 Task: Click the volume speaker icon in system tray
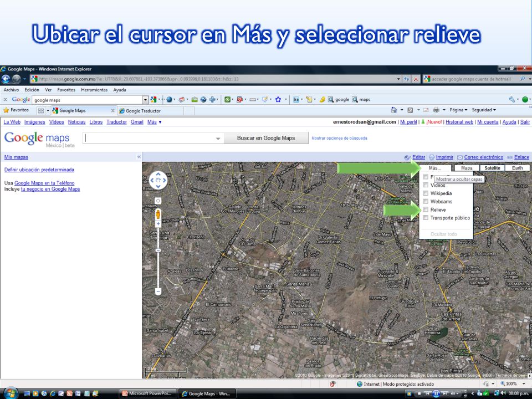tap(503, 393)
